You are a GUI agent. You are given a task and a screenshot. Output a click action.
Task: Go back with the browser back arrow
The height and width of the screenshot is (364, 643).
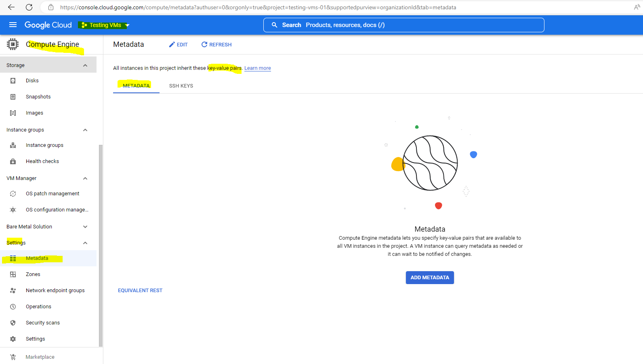pos(11,7)
